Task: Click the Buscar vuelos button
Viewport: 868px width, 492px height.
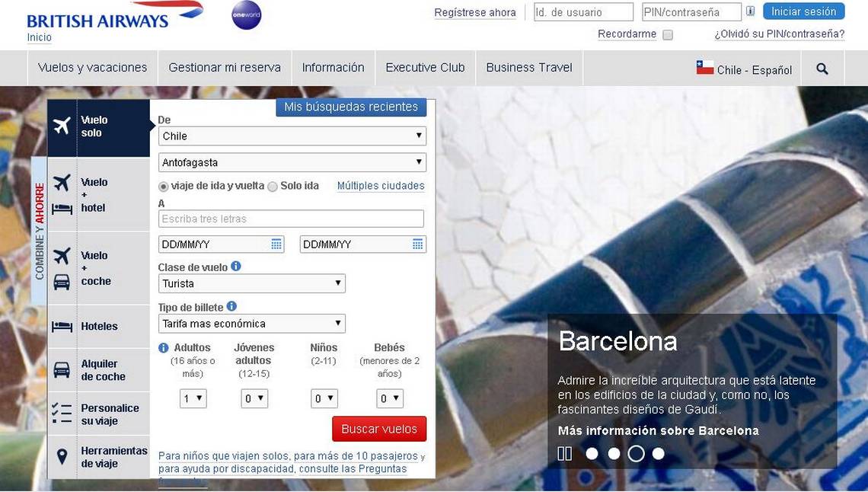Action: tap(379, 429)
